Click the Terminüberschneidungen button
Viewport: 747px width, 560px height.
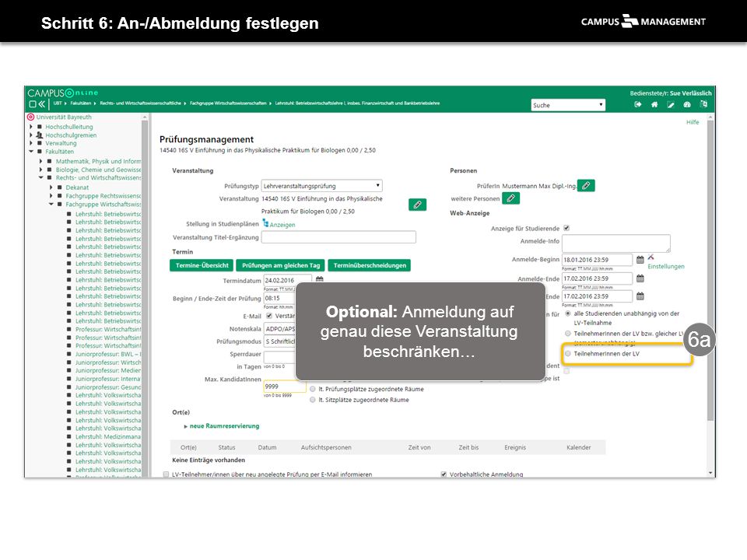(x=370, y=265)
